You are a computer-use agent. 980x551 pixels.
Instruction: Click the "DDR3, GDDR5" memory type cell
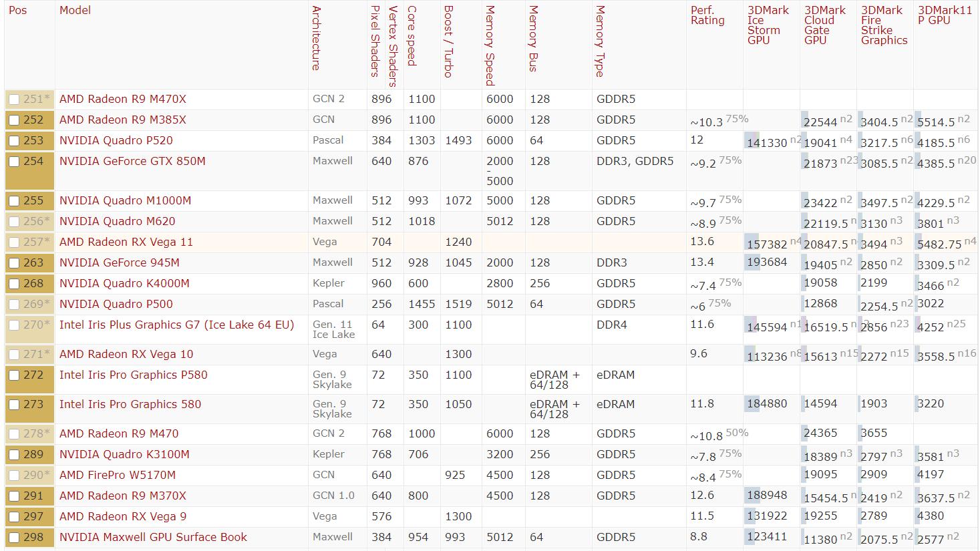pos(635,162)
